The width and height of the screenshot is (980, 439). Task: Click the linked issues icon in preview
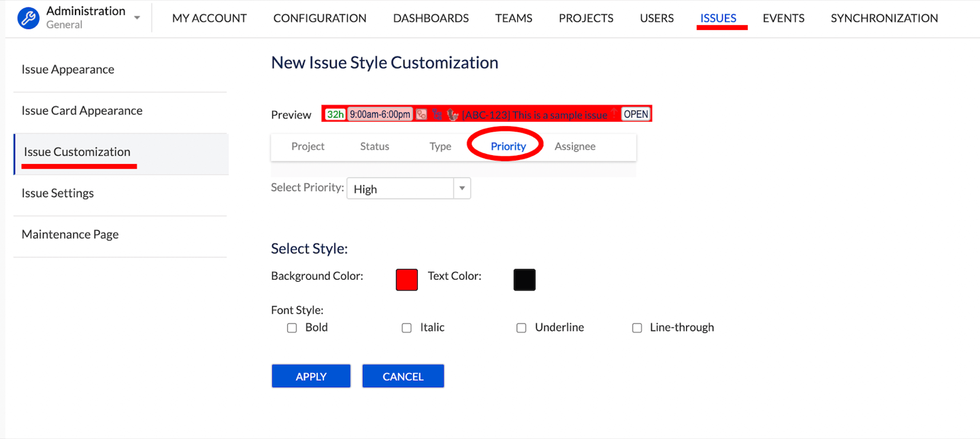[x=421, y=114]
